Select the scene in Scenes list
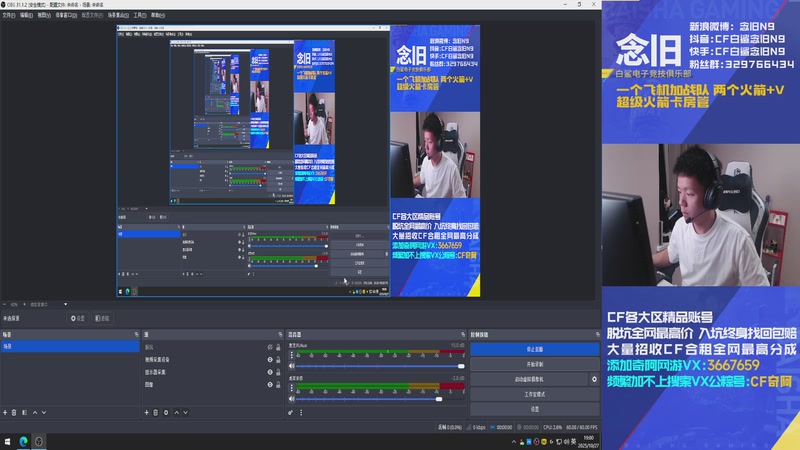The width and height of the screenshot is (800, 450). coord(70,346)
